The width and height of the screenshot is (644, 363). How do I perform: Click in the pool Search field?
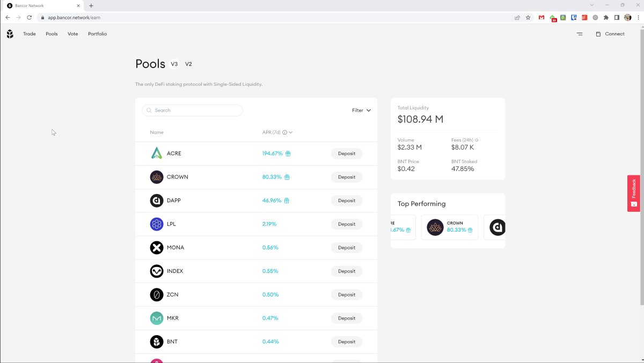[192, 110]
